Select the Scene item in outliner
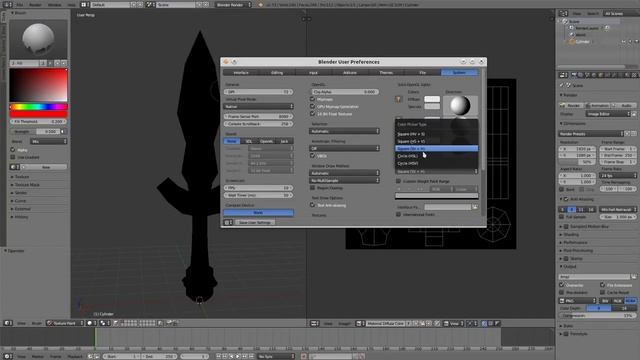The width and height of the screenshot is (640, 360). (574, 21)
